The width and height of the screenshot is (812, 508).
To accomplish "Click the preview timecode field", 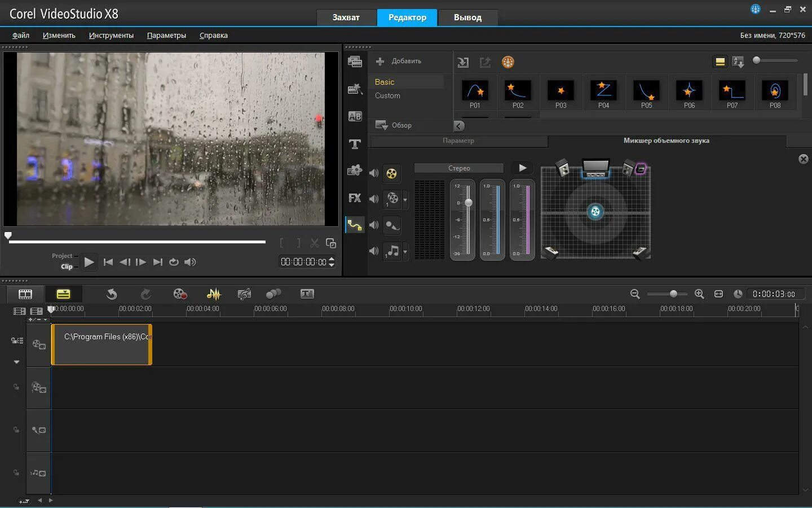I will (303, 262).
